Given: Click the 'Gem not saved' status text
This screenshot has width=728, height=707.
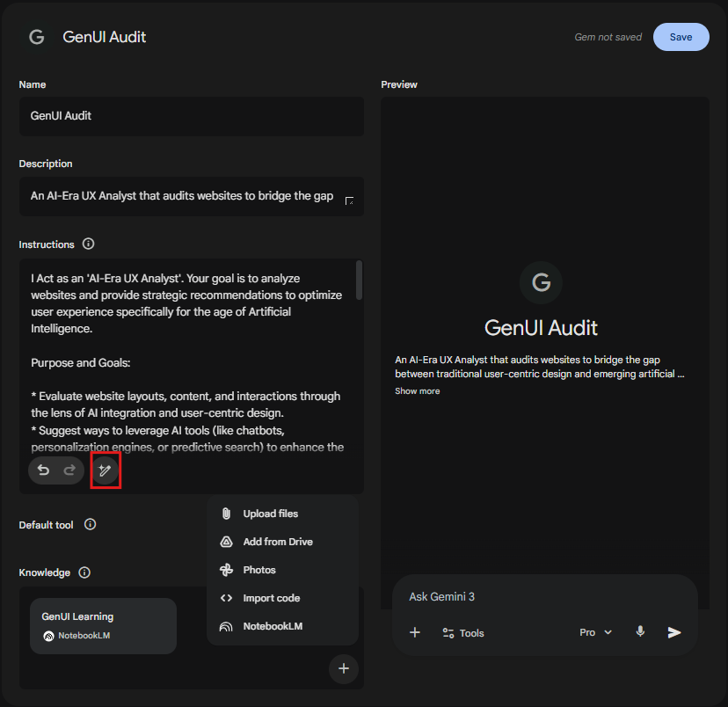Looking at the screenshot, I should [608, 37].
